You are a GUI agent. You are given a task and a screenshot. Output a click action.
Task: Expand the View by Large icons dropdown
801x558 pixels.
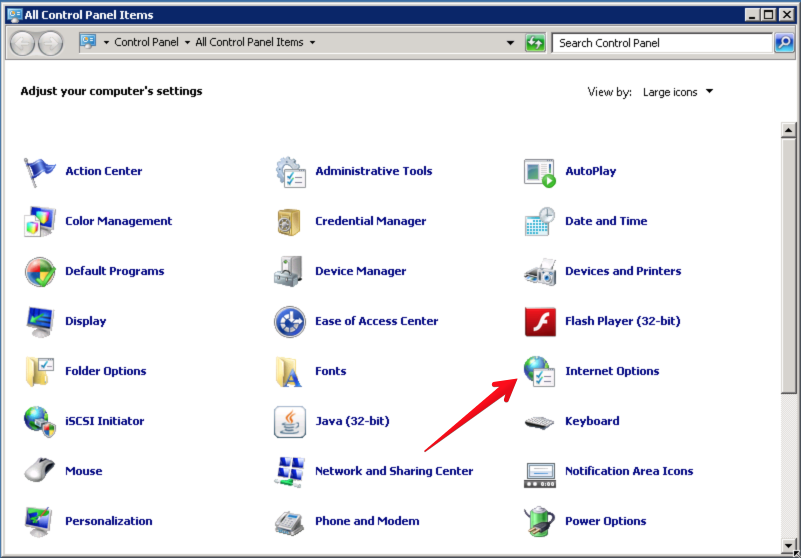tap(678, 92)
